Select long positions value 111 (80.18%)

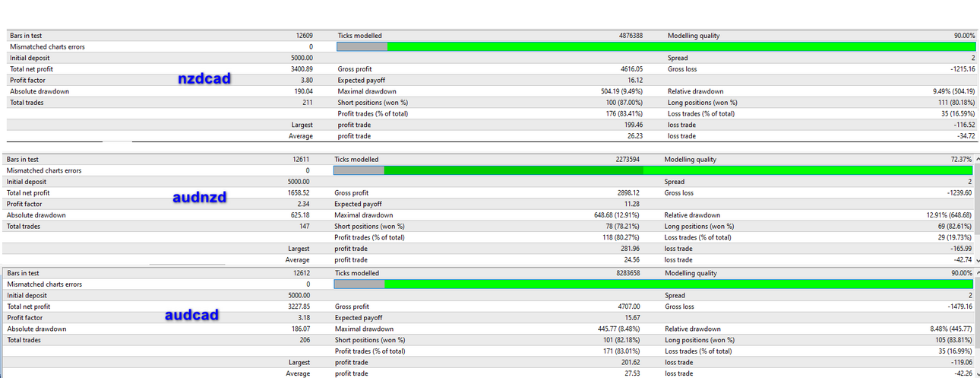click(956, 103)
